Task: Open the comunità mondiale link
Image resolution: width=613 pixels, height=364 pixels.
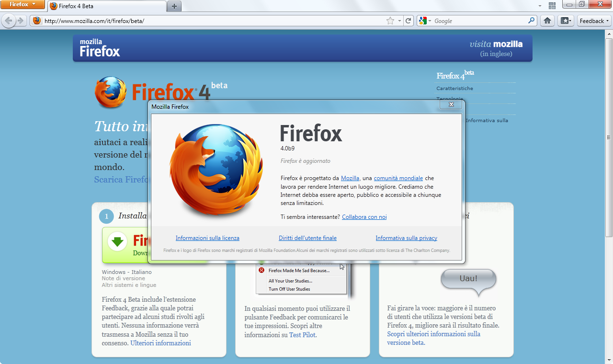Action: pyautogui.click(x=398, y=178)
